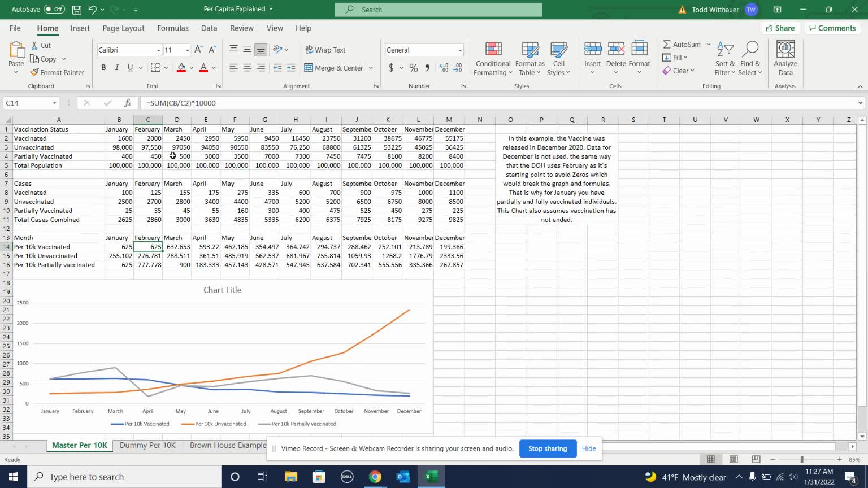Open Borders dropdown arrow

166,68
